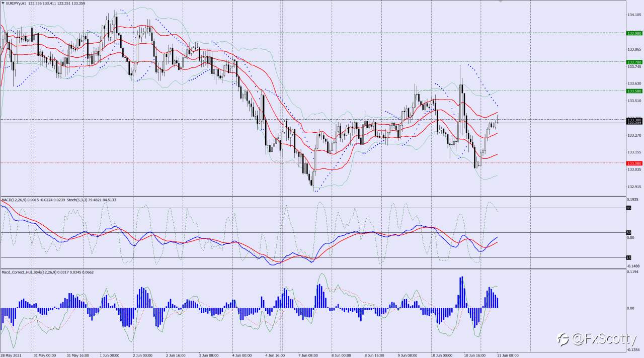Click the 10 Jun 00:00 time label

[x=442, y=355]
